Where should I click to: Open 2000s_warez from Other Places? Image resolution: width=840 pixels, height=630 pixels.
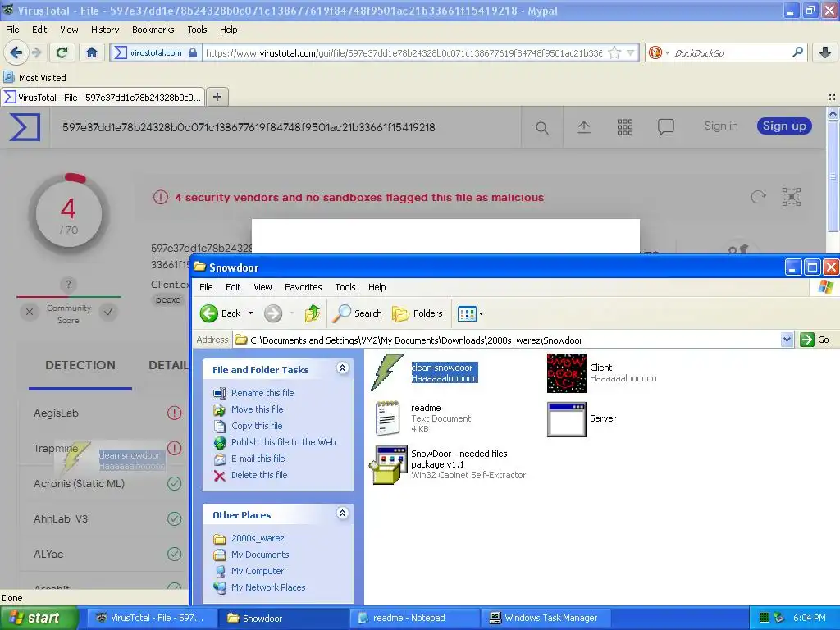click(x=258, y=538)
